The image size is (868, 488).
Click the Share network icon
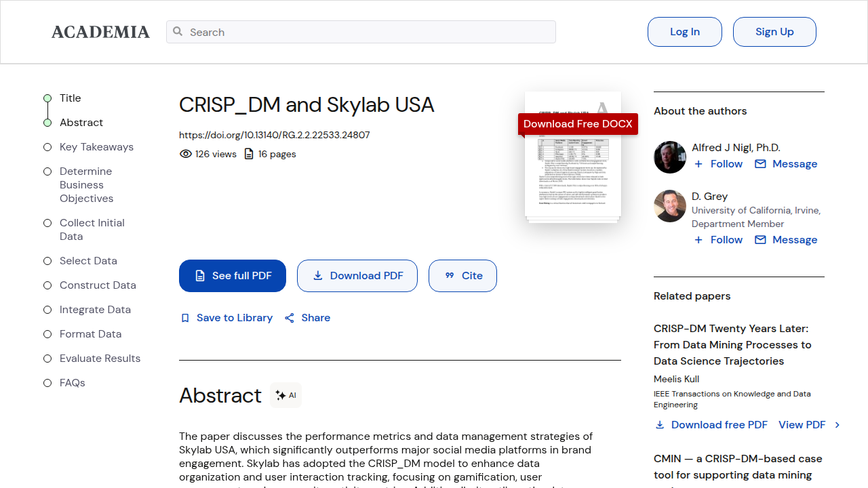point(290,318)
